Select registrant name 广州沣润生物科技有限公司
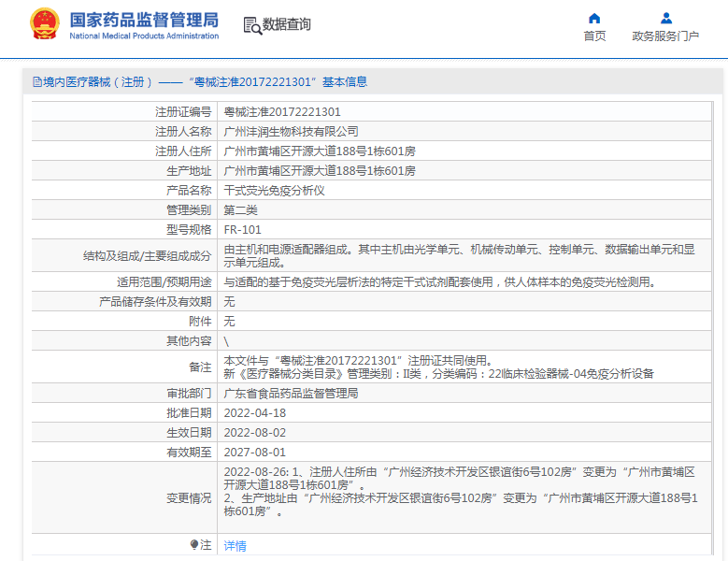This screenshot has height=561, width=728. click(x=292, y=132)
